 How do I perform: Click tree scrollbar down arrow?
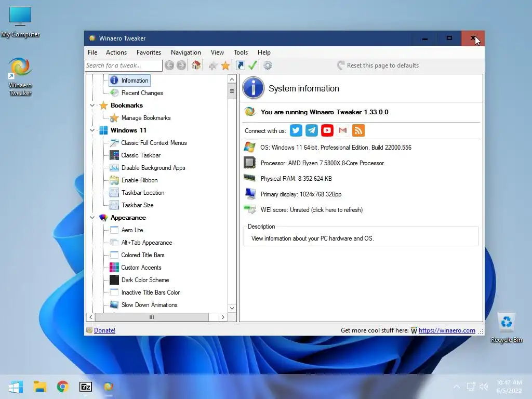tap(232, 308)
